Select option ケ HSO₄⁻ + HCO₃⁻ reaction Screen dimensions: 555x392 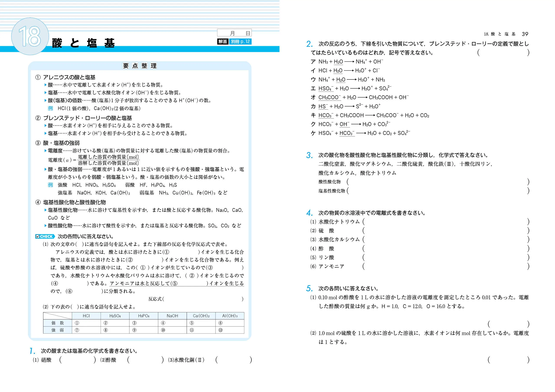pos(360,133)
